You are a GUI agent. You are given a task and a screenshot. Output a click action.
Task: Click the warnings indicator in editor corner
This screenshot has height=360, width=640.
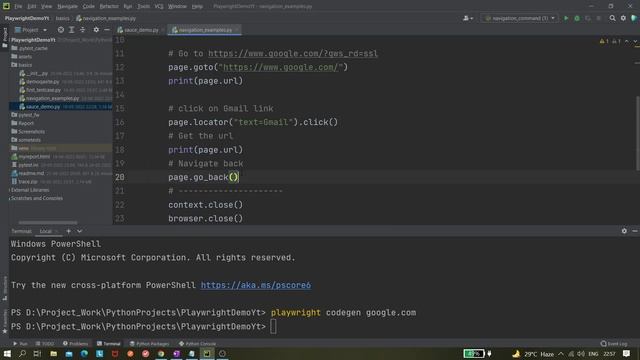[x=604, y=41]
